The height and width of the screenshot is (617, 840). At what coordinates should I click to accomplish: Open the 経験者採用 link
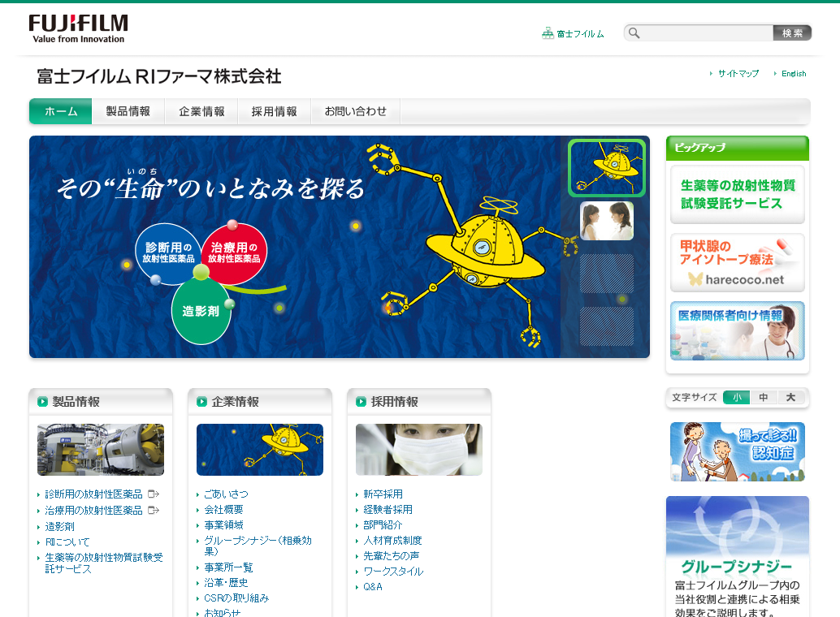(x=388, y=509)
